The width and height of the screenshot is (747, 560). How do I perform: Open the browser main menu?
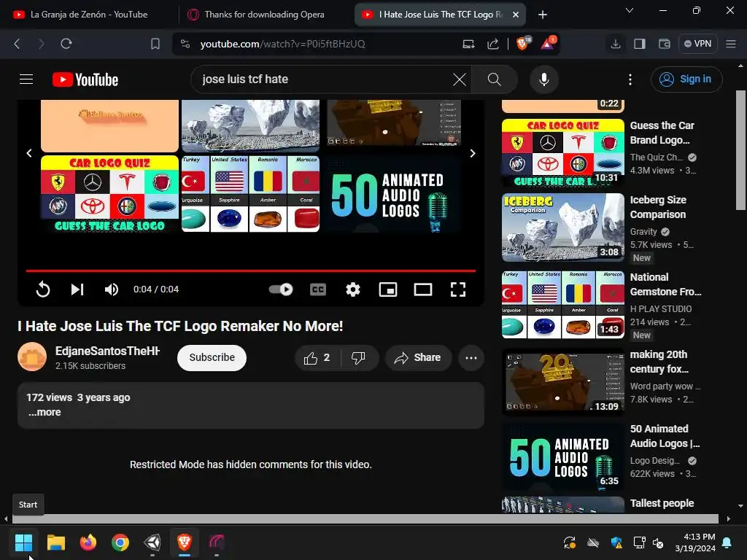click(x=731, y=44)
